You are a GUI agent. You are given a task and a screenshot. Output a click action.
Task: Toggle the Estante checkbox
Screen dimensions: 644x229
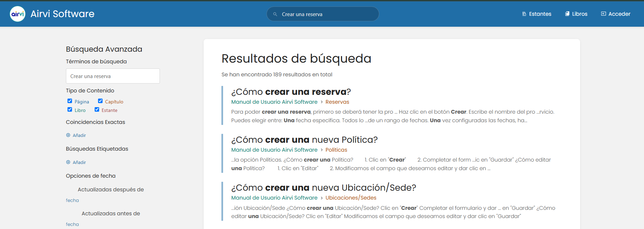97,110
